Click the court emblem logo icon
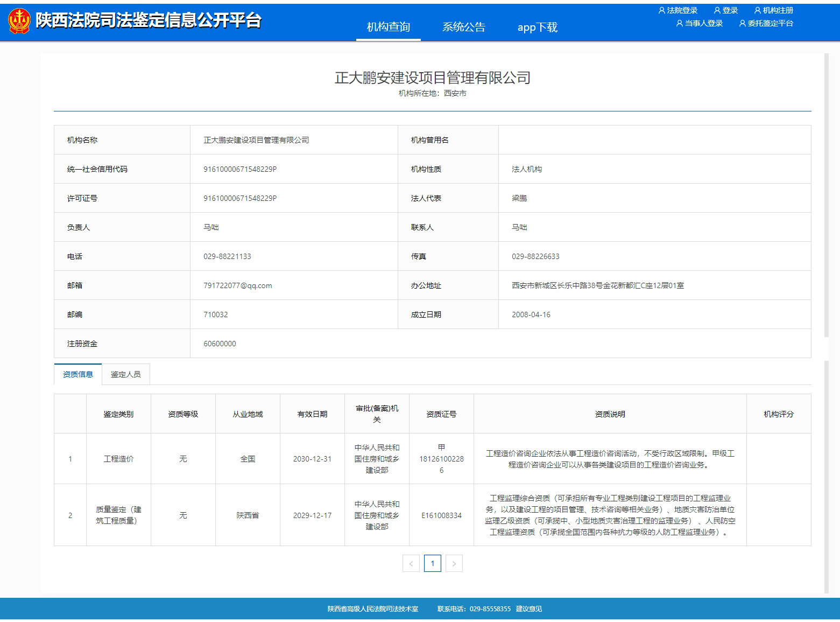Image resolution: width=840 pixels, height=622 pixels. click(x=19, y=21)
